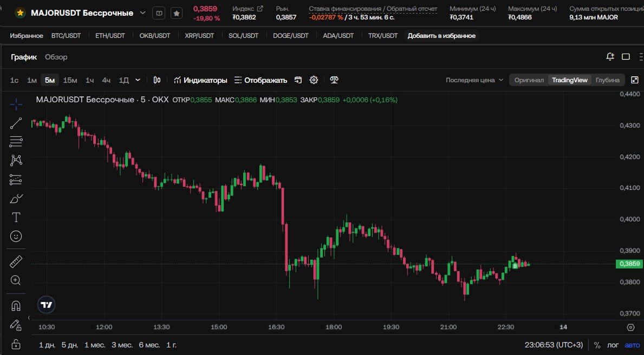
Task: Expand chart to fullscreen
Action: pos(635,80)
